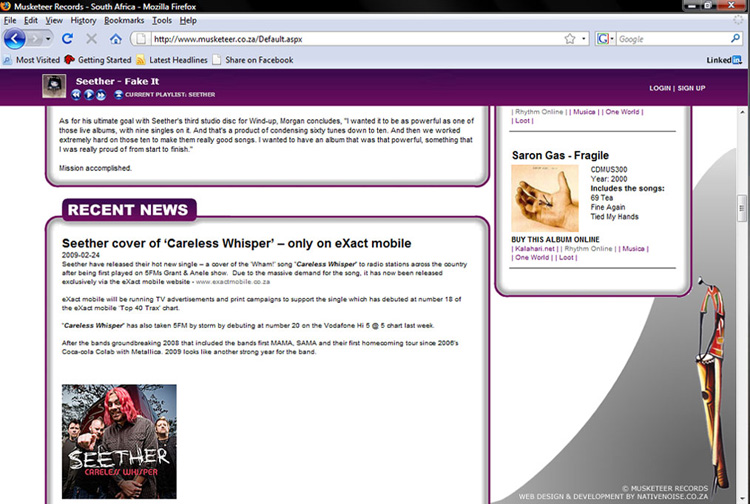750x504 pixels.
Task: Click the Stop loading X icon
Action: pyautogui.click(x=91, y=39)
